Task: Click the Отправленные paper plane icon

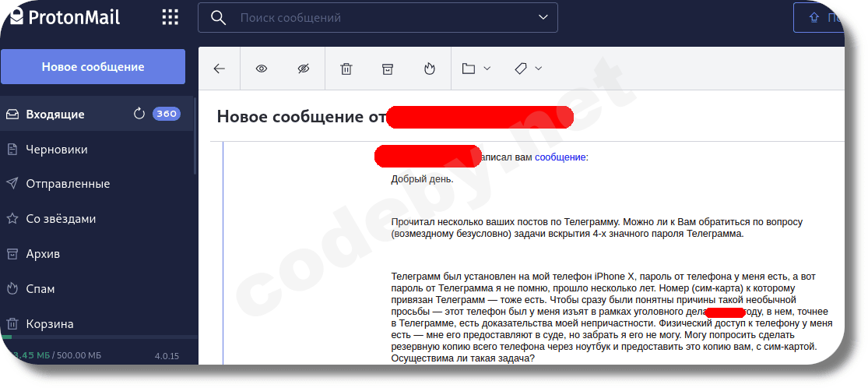Action: tap(12, 184)
